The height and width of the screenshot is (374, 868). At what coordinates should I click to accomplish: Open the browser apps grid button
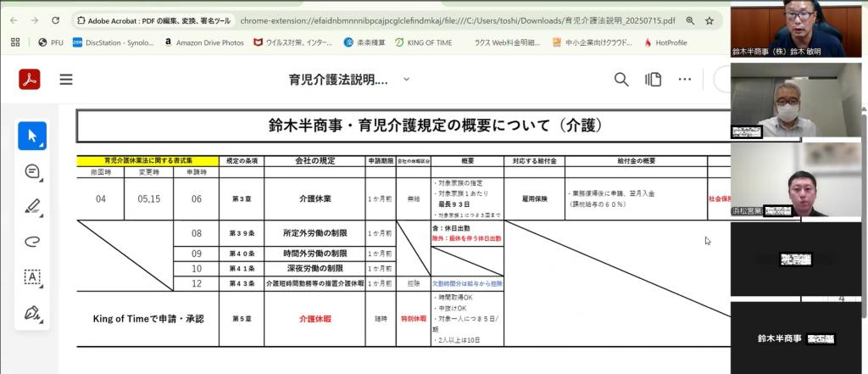[x=15, y=42]
